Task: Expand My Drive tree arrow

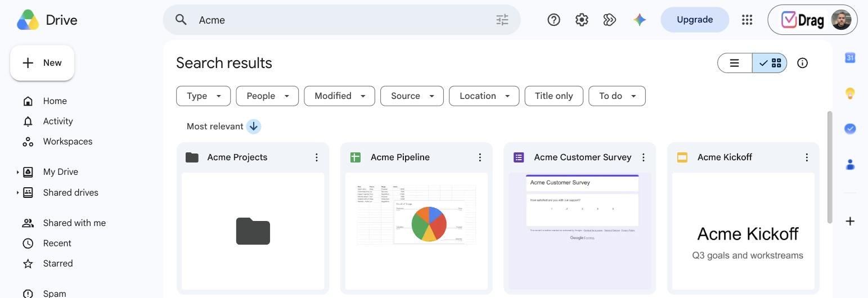Action: coord(17,172)
